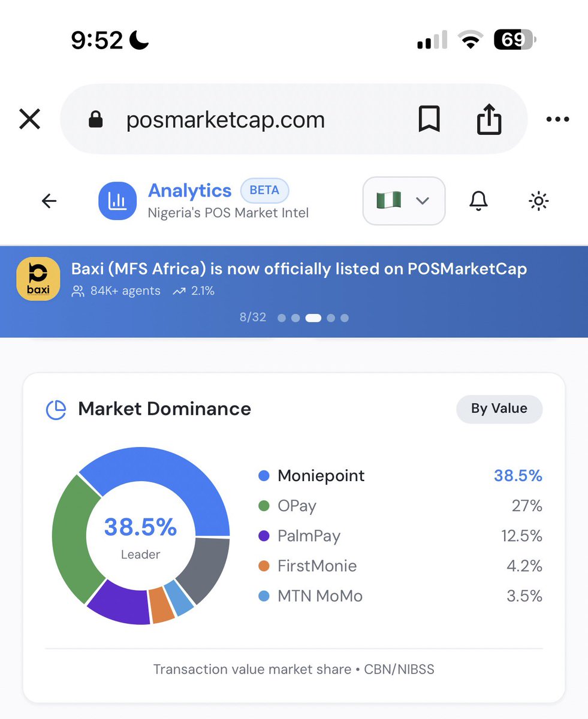This screenshot has height=719, width=588.
Task: Select Moniepoint in the legend
Action: click(x=321, y=476)
